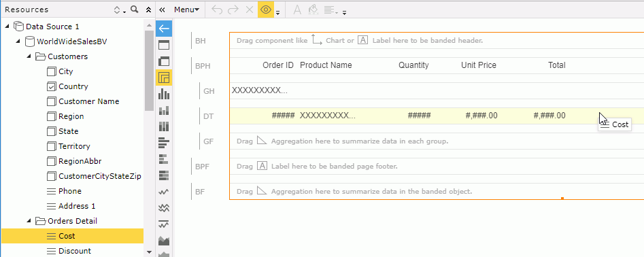Select the second table component icon below it

tap(164, 61)
